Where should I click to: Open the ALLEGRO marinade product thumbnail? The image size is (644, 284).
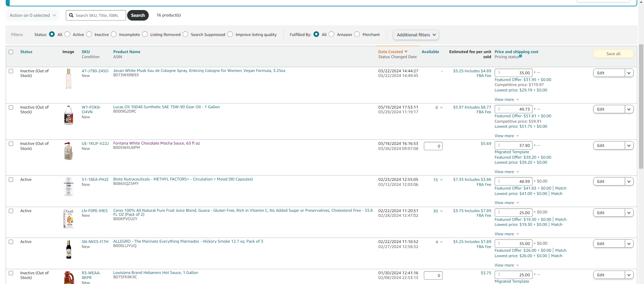[x=68, y=249]
